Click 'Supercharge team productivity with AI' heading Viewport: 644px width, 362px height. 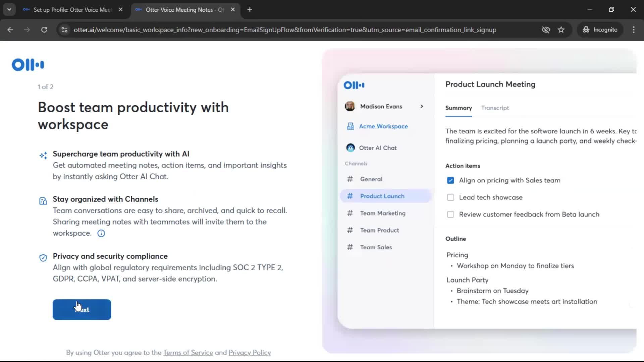[121, 154]
